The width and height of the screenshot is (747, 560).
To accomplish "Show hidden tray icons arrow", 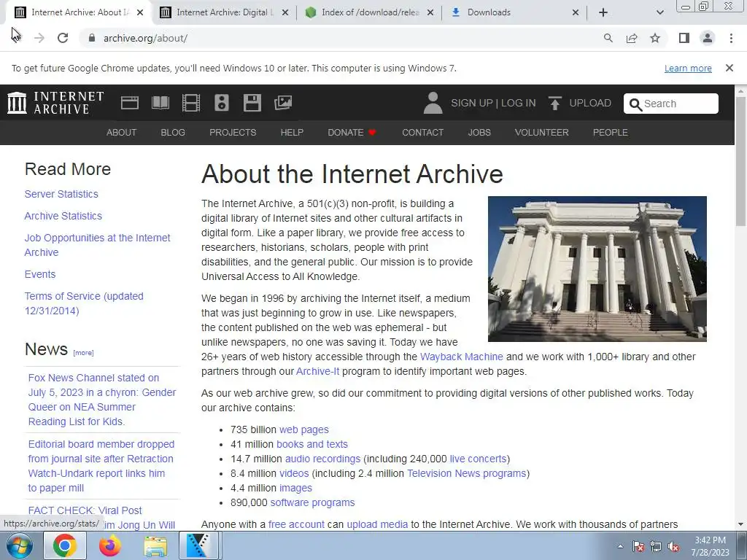I will [620, 547].
